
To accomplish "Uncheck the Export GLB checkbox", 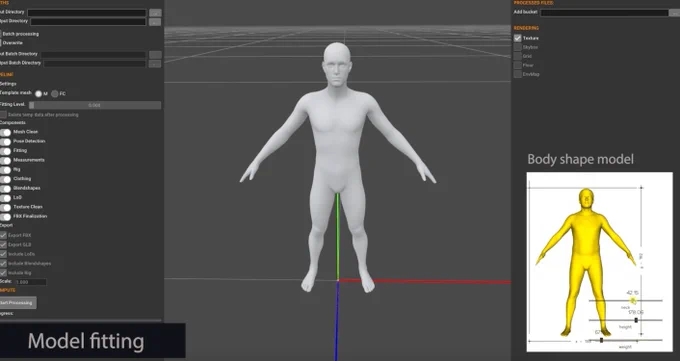I will tap(3, 245).
